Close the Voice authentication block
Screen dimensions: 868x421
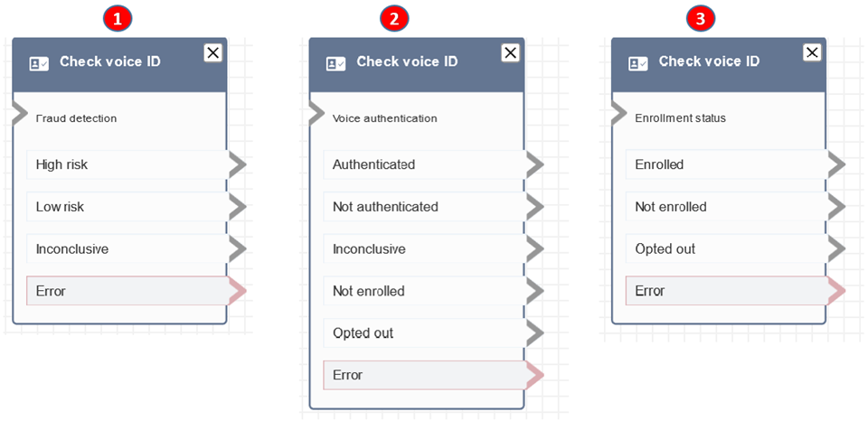click(x=510, y=52)
